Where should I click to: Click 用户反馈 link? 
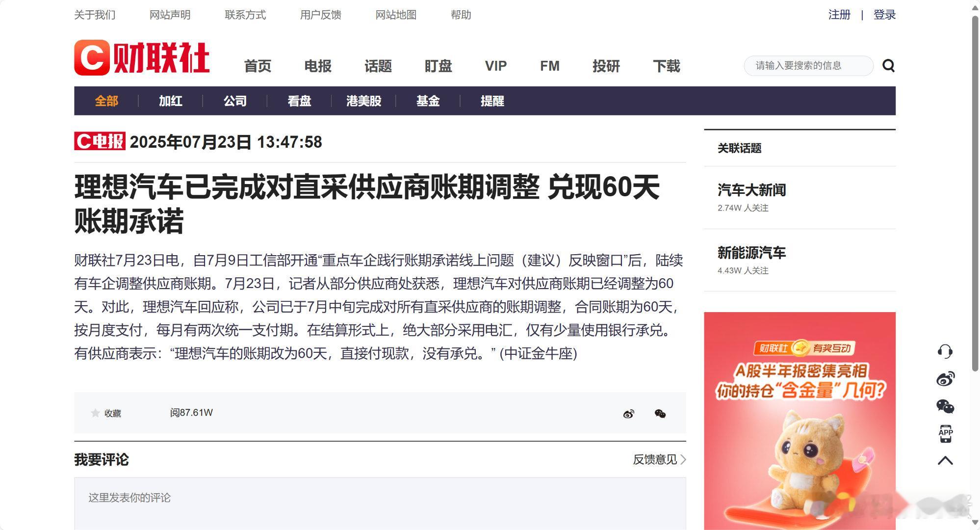(x=320, y=15)
